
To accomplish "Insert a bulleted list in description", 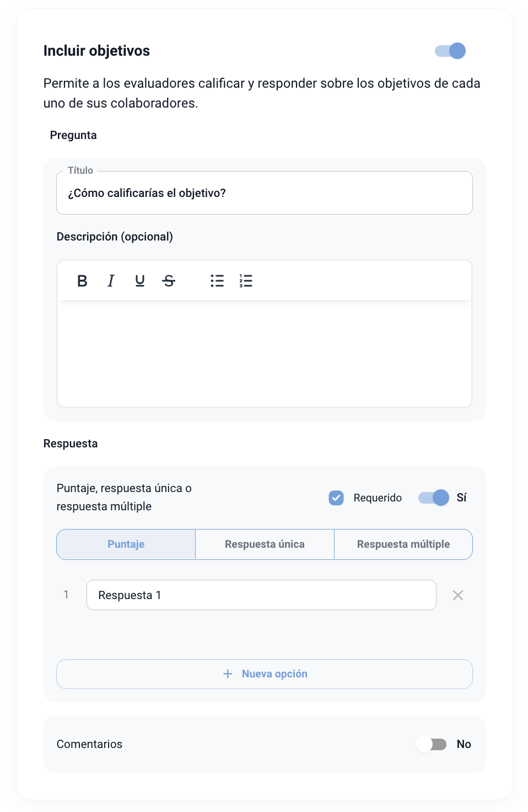I will coord(217,281).
